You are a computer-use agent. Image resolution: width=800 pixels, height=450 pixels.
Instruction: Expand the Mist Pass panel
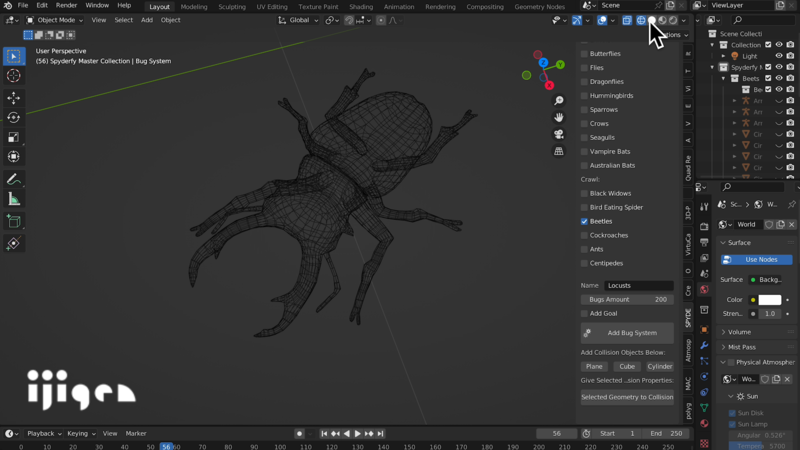click(723, 347)
